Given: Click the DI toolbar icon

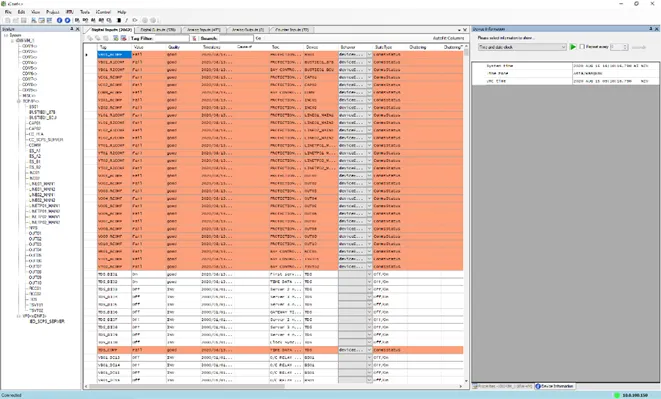Looking at the screenshot, I should point(77,20).
